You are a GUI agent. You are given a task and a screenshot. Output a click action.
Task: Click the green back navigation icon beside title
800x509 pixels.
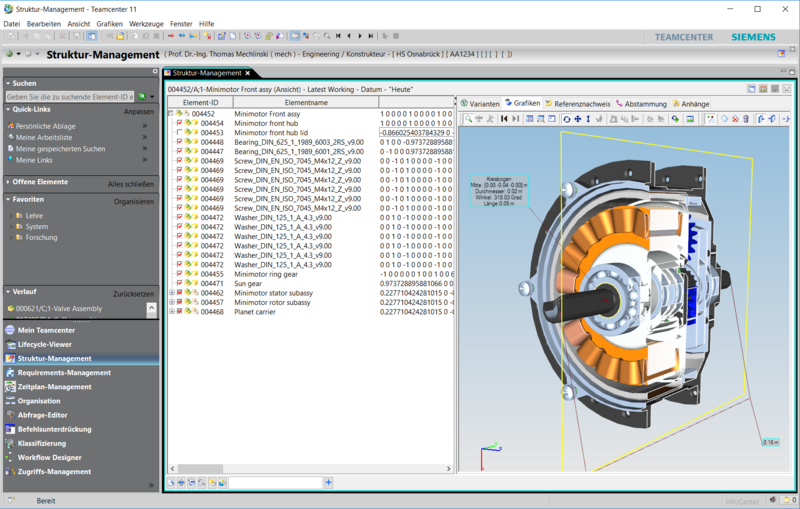pyautogui.click(x=9, y=54)
